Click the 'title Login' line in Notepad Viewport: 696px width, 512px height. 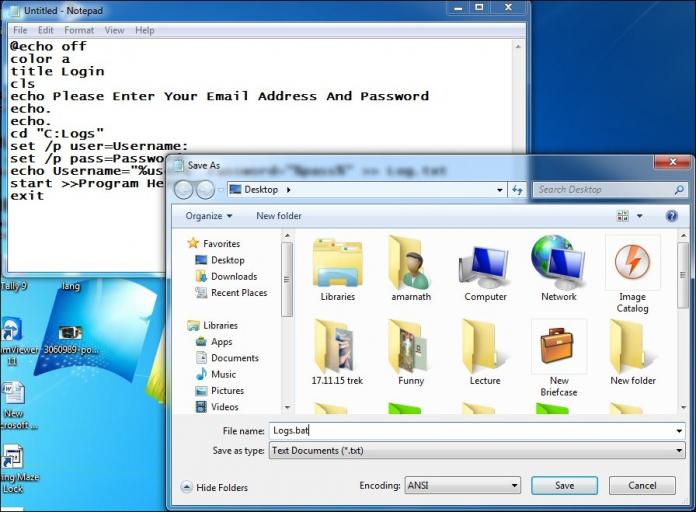click(57, 71)
